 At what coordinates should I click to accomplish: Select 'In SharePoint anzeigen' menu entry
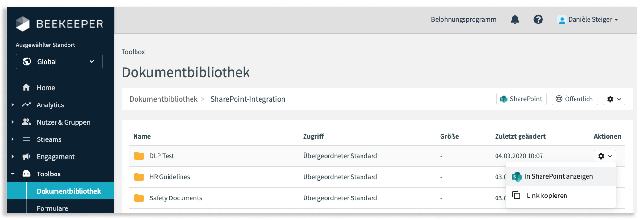pos(558,176)
